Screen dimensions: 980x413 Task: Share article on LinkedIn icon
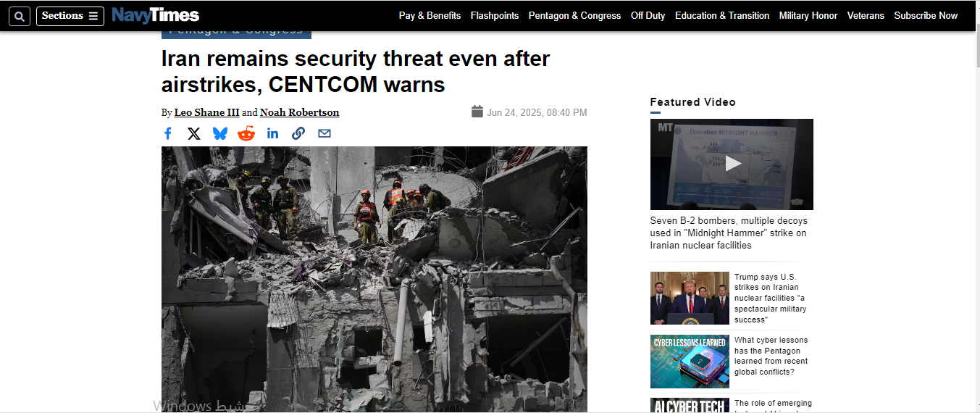(272, 133)
